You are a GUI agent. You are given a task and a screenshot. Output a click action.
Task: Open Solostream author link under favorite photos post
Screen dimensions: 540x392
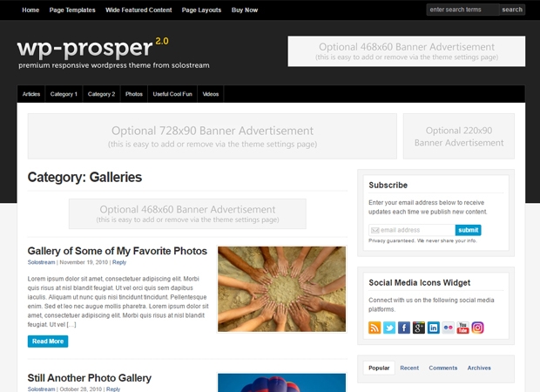pos(41,262)
